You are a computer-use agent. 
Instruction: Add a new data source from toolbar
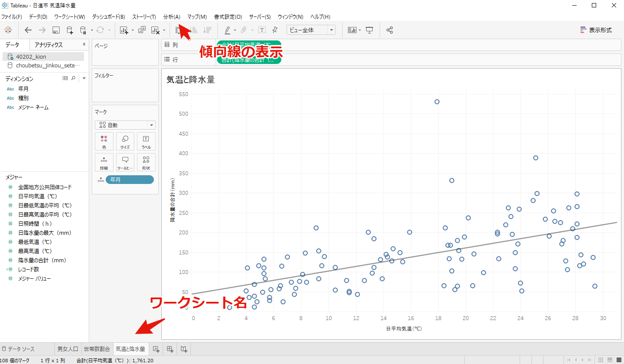click(x=70, y=30)
